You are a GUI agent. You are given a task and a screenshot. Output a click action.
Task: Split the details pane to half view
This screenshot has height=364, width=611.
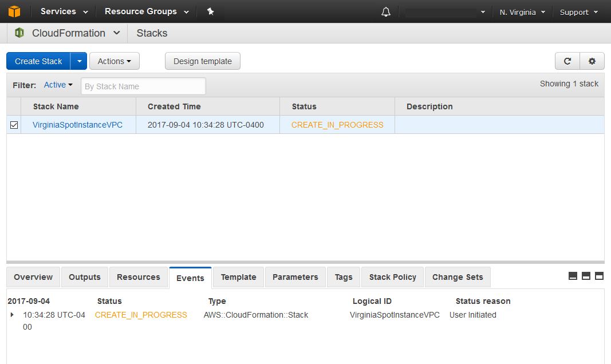tap(586, 276)
